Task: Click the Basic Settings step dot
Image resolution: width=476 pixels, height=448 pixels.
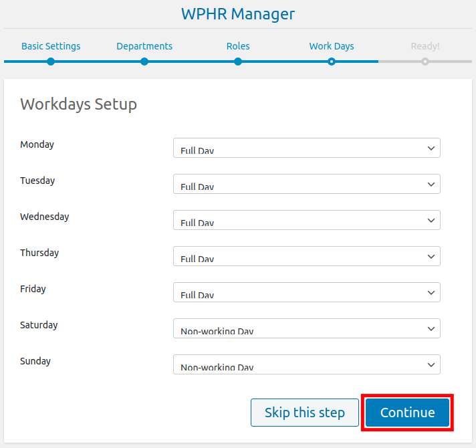Action: click(x=51, y=62)
